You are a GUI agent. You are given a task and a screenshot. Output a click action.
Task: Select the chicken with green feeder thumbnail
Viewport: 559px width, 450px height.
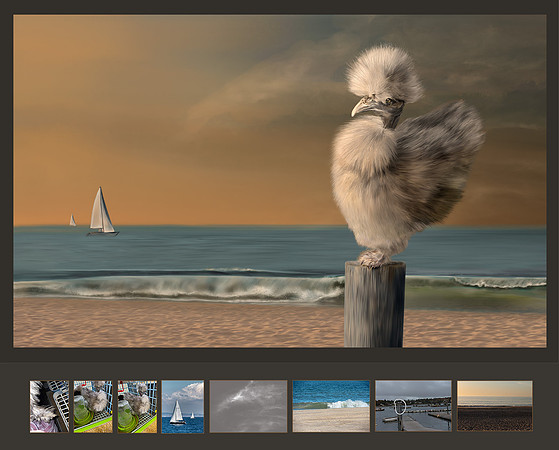click(x=93, y=406)
